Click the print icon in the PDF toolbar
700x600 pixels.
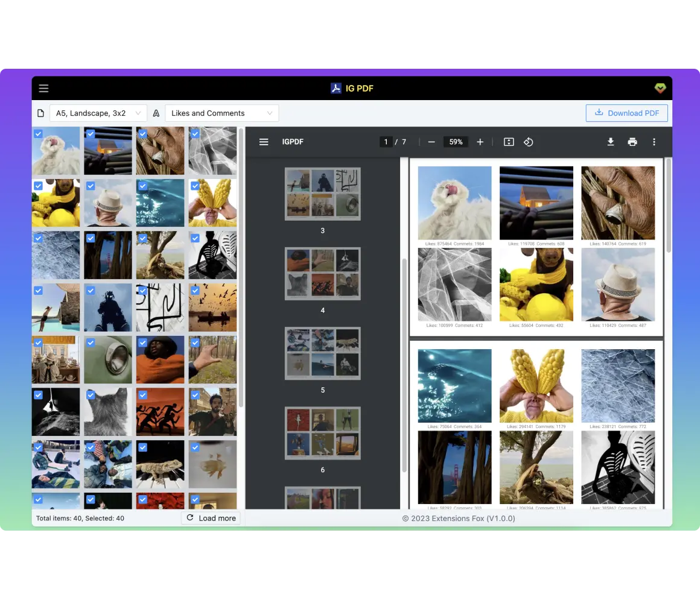pos(632,142)
